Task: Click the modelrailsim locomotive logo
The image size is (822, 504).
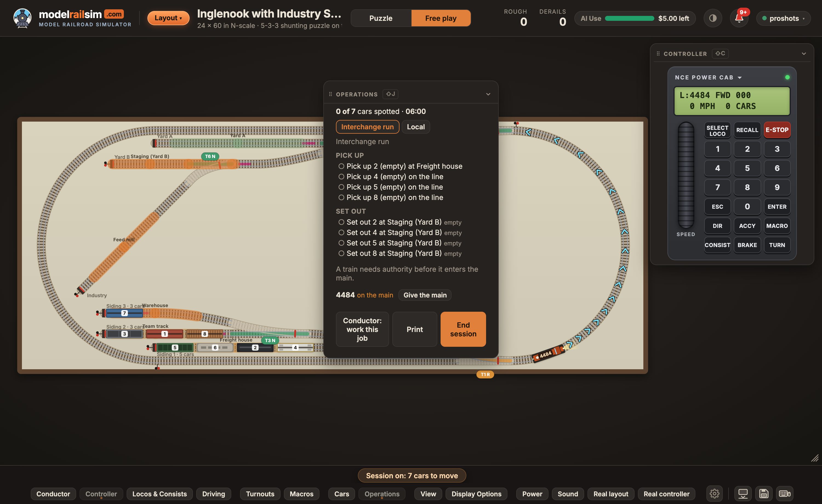Action: coord(22,18)
